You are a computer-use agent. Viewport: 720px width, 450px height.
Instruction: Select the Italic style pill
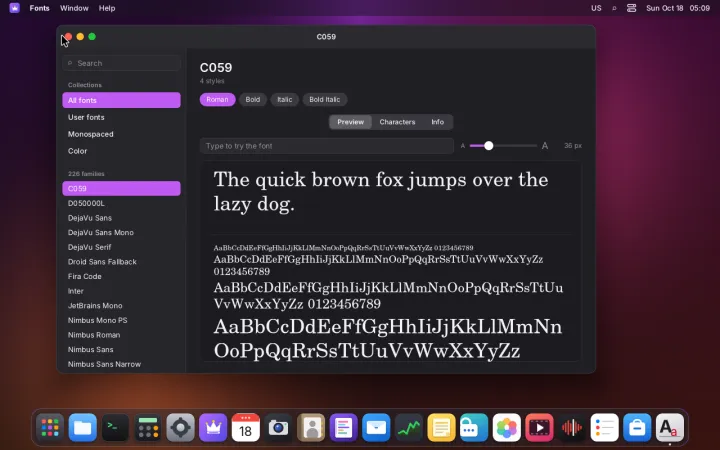coord(284,99)
